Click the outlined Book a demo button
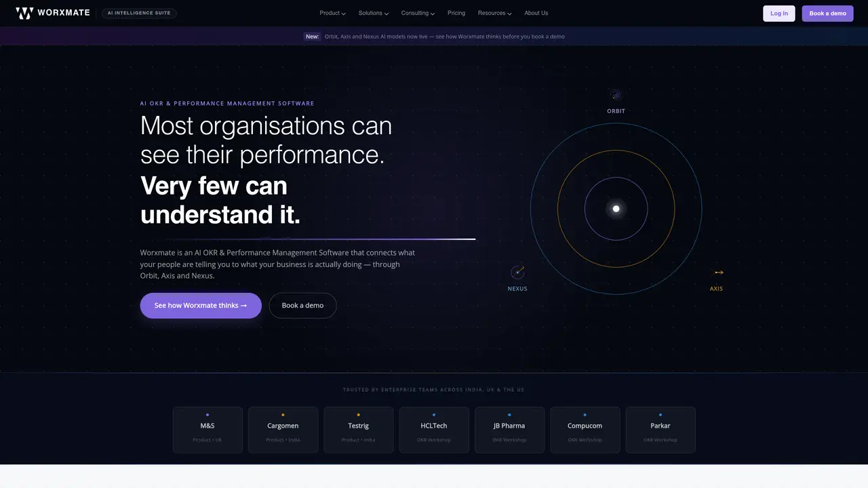The image size is (868, 488). click(302, 306)
